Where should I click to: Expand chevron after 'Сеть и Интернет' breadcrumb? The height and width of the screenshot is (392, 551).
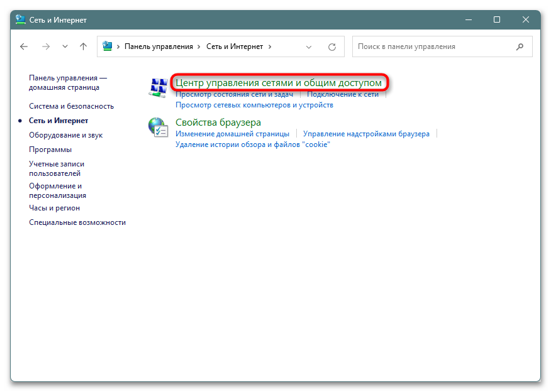(x=270, y=46)
